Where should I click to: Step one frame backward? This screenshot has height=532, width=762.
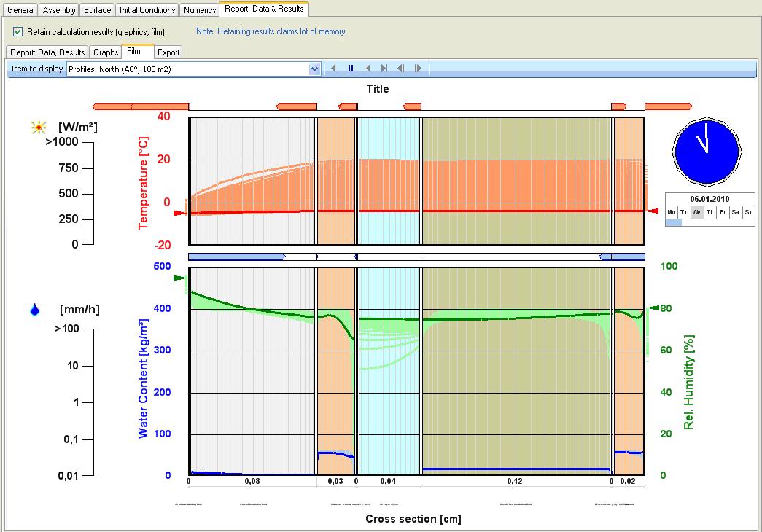(401, 69)
